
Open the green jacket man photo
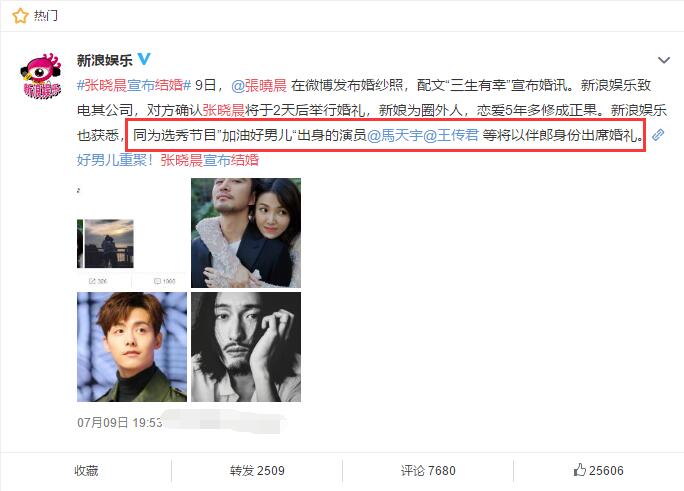coord(131,347)
